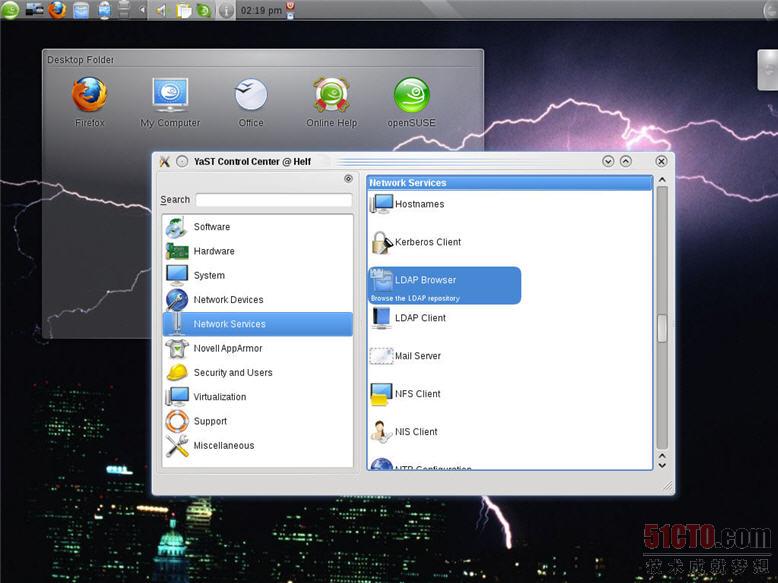Select the Hardware category
The image size is (778, 583).
(258, 251)
